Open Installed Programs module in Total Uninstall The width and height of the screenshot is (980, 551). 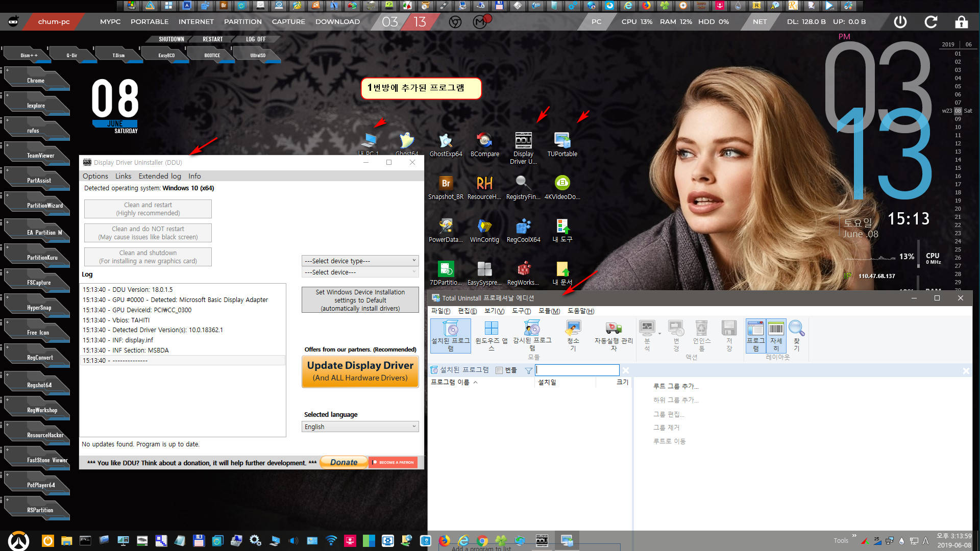pyautogui.click(x=450, y=336)
